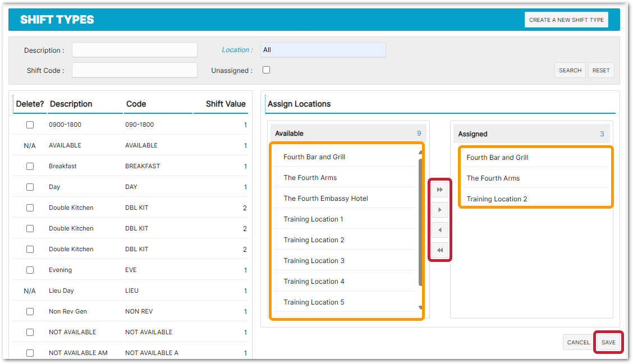This screenshot has width=633, height=364.
Task: Click scroll up arrow in Available list
Action: 420,152
